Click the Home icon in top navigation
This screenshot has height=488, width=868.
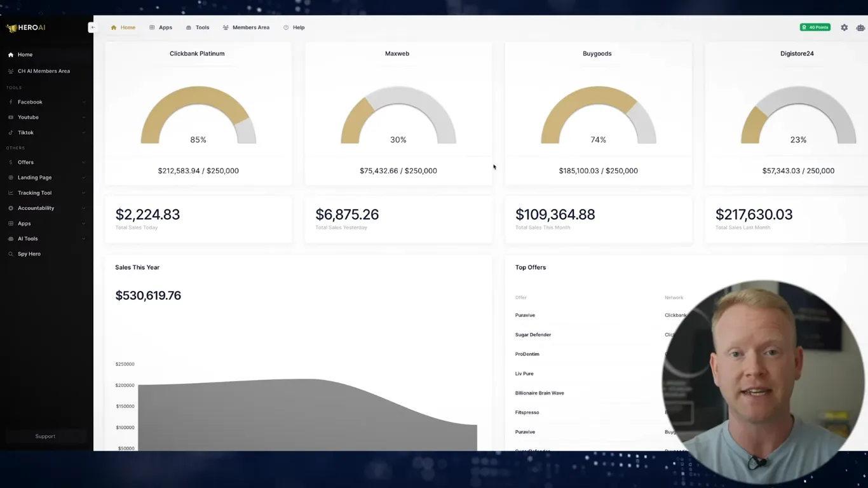114,27
